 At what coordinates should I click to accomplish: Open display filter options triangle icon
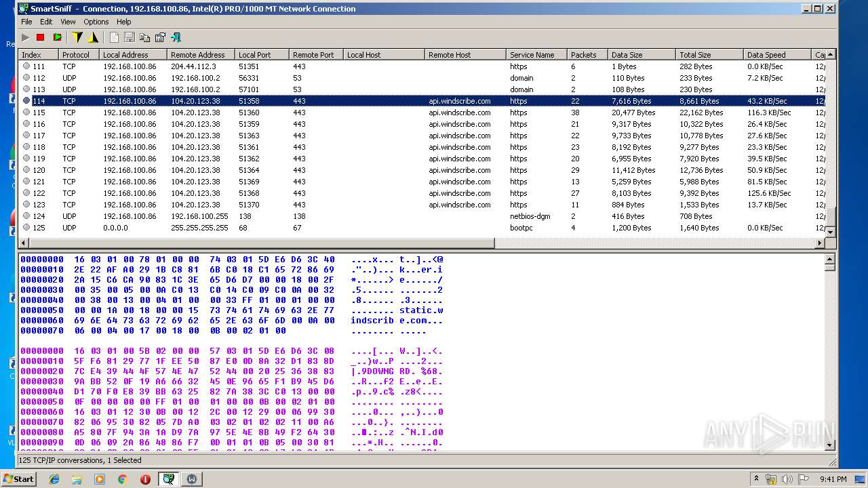pos(93,37)
